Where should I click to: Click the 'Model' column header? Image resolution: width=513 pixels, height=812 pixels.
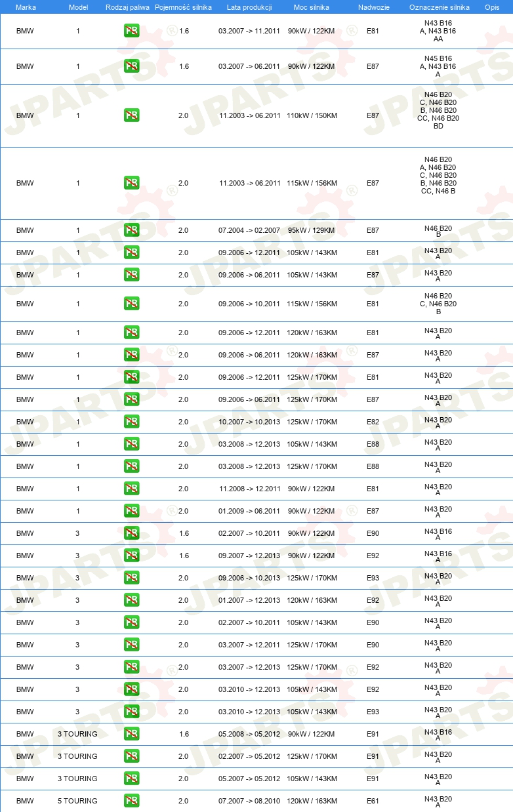[78, 7]
